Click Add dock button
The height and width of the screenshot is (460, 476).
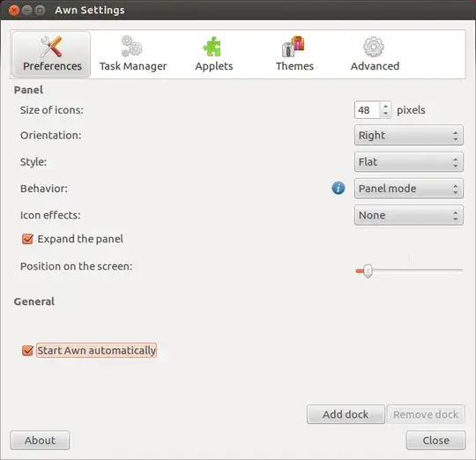point(346,414)
